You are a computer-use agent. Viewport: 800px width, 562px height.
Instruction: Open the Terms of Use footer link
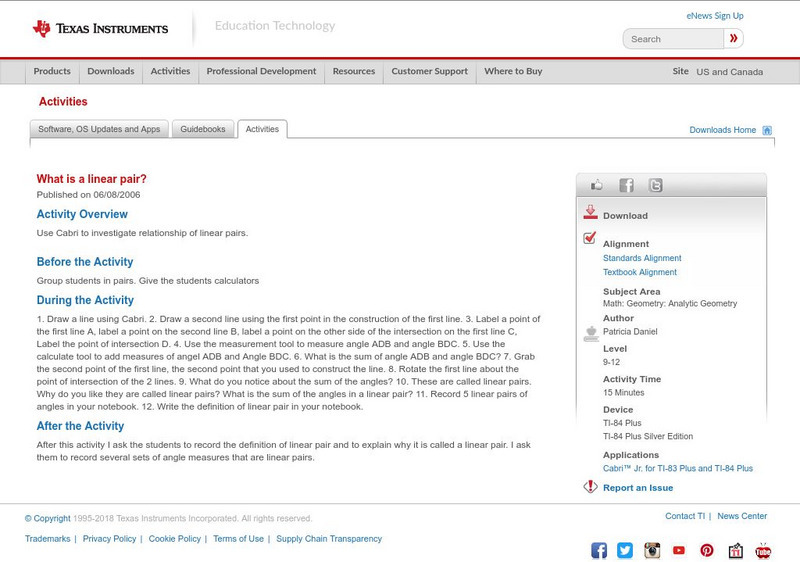(238, 539)
